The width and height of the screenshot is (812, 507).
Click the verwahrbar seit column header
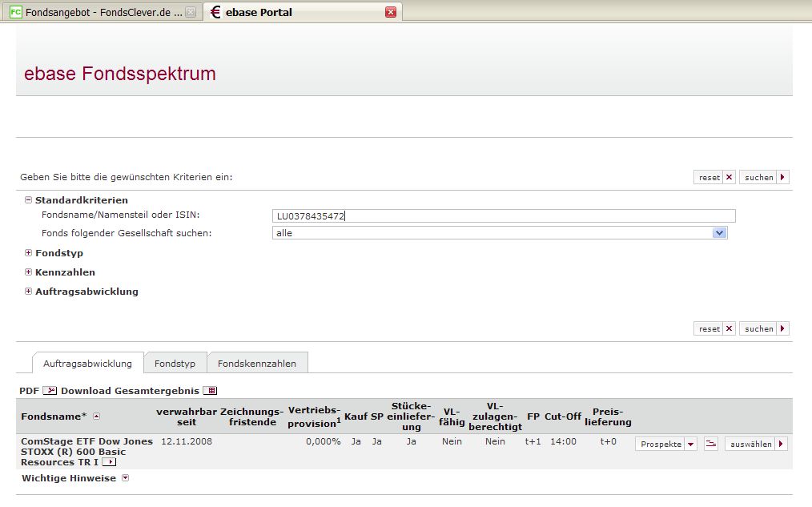click(187, 416)
